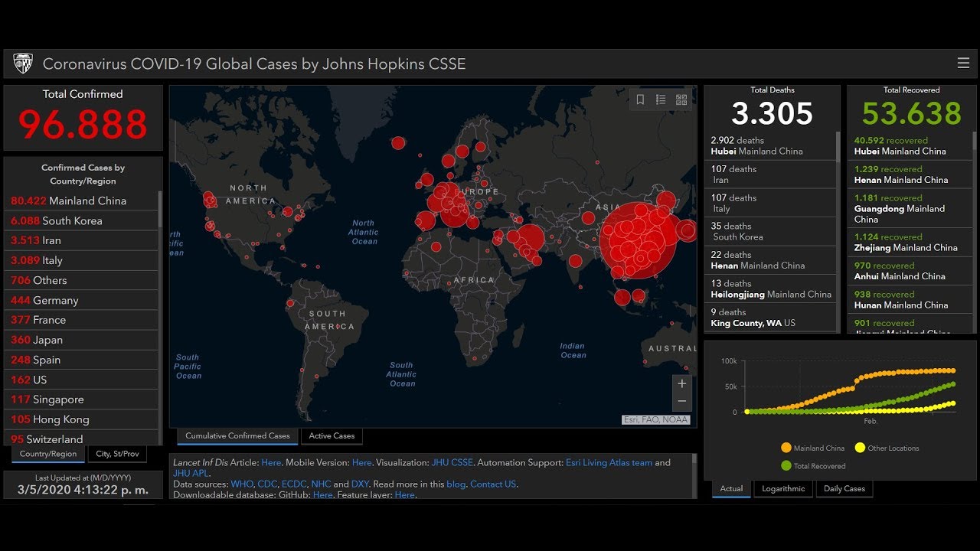Click the Johns Hopkins shield logo
This screenshot has height=551, width=980.
23,64
